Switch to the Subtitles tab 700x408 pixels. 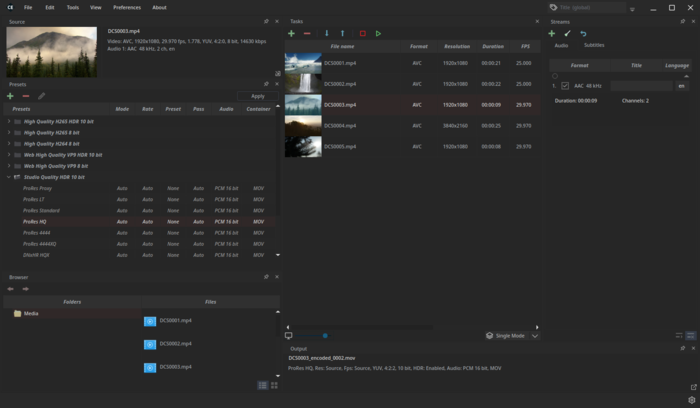[594, 45]
